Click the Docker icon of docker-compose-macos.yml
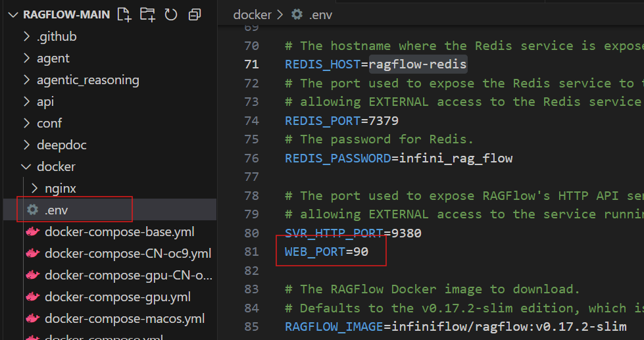The width and height of the screenshot is (644, 340). tap(33, 319)
